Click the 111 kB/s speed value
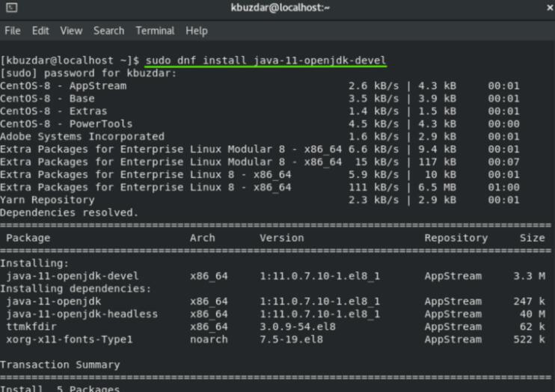Viewport: 555px width, 392px height. click(x=374, y=187)
